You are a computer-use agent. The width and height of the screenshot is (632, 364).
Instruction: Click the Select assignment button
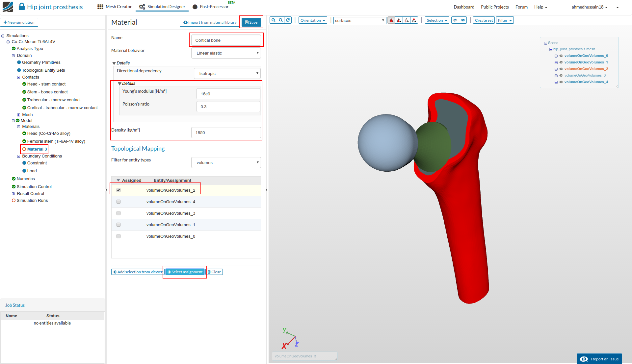185,272
